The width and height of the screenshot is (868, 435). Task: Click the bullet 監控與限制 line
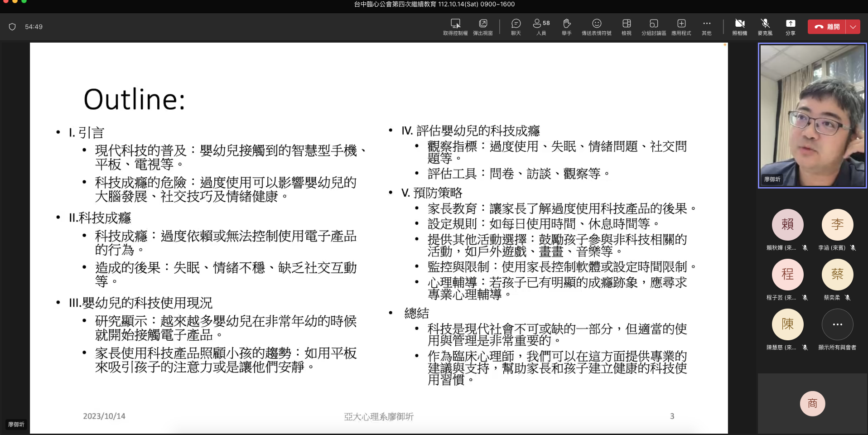pos(562,267)
